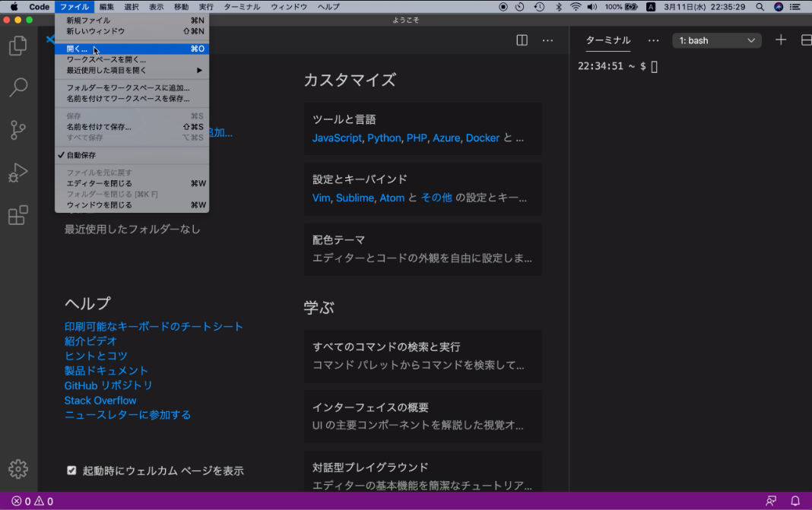Click the input source A icon
This screenshot has width=812, height=510.
point(651,7)
